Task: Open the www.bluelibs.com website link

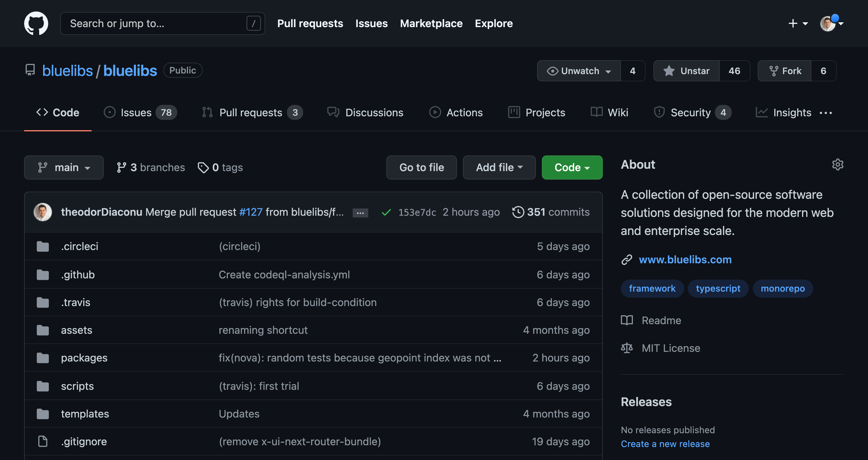Action: click(685, 260)
